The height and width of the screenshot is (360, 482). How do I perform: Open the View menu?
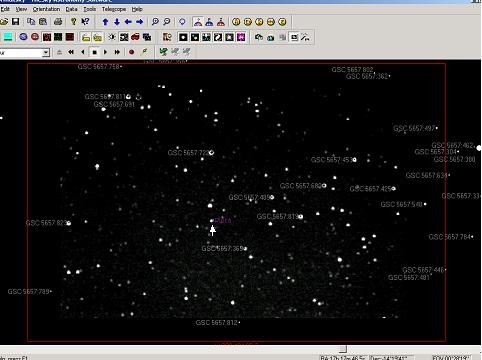coord(21,9)
